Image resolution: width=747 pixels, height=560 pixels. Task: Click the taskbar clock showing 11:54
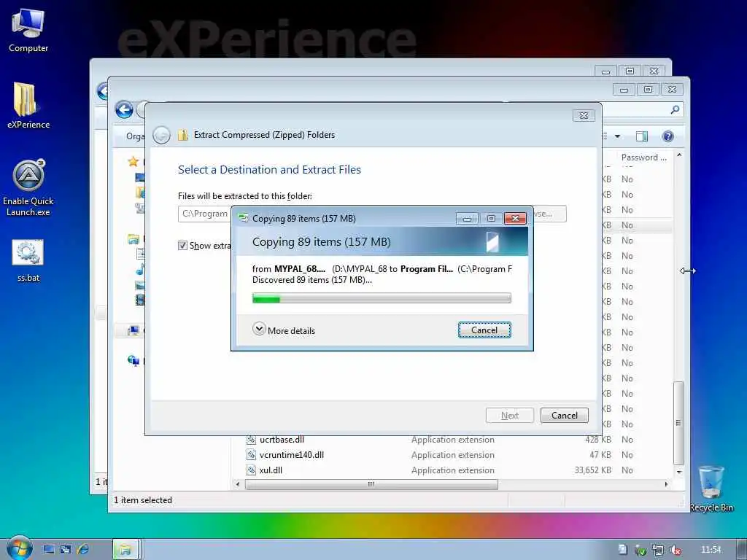click(711, 550)
